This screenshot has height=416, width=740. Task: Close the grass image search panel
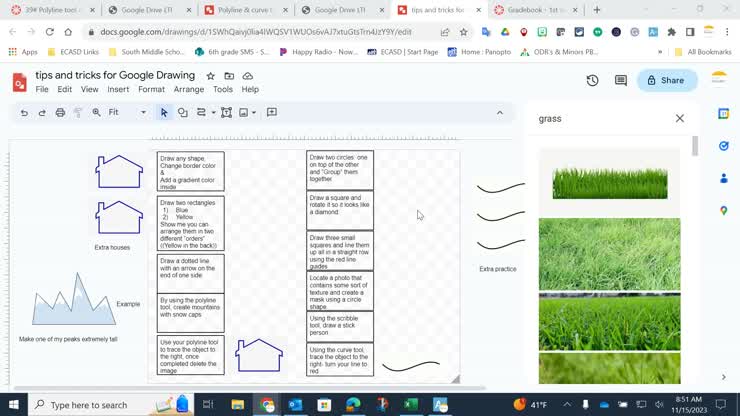pyautogui.click(x=680, y=119)
